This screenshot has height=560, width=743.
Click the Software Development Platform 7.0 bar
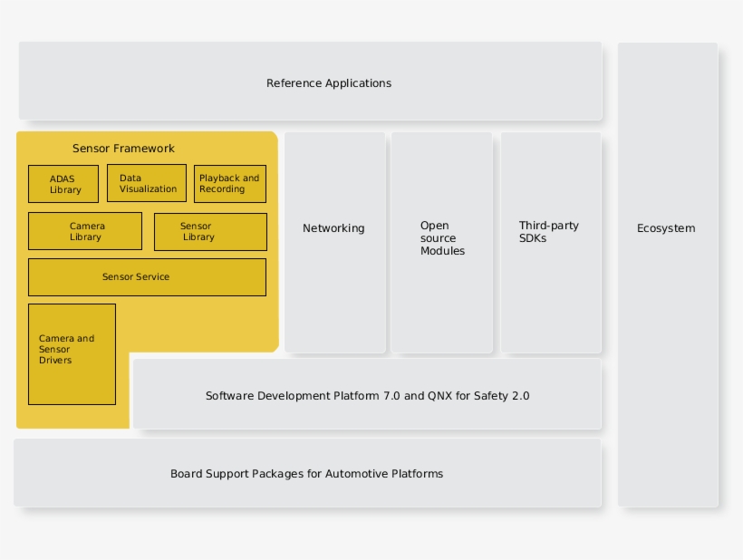pyautogui.click(x=368, y=395)
